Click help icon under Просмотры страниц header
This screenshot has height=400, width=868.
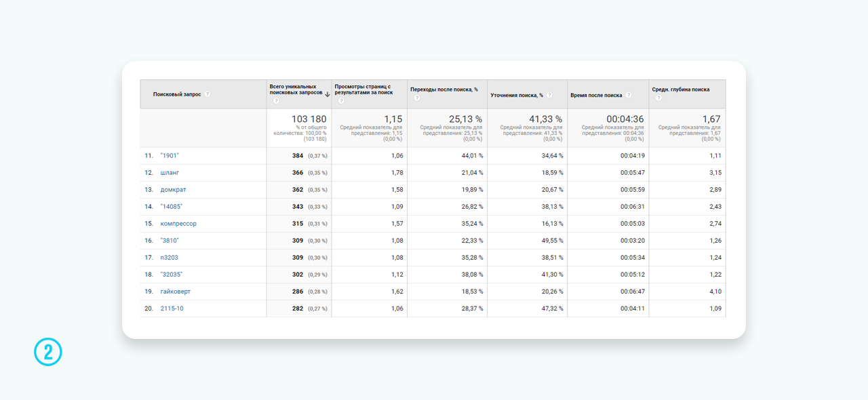click(x=340, y=101)
